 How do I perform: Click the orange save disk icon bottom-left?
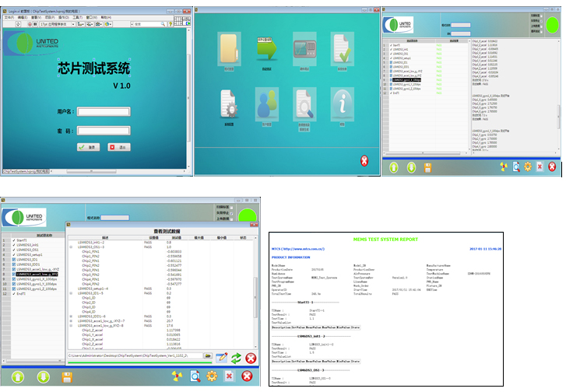68,377
